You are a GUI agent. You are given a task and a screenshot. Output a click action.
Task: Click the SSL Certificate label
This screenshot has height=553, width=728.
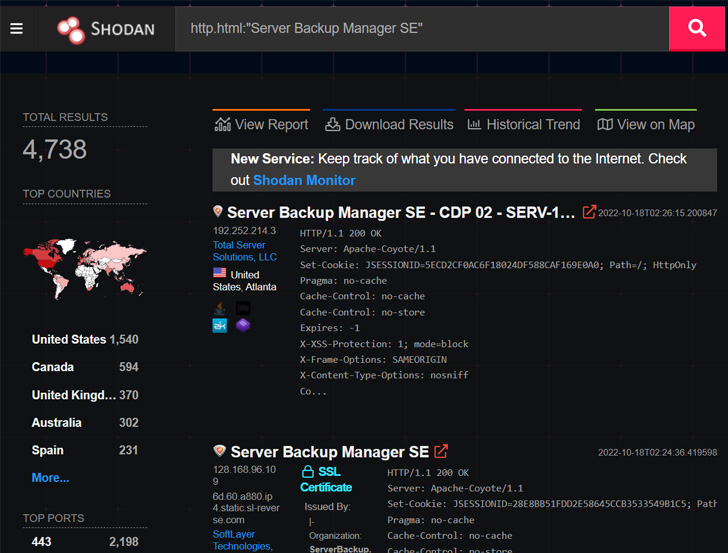326,480
